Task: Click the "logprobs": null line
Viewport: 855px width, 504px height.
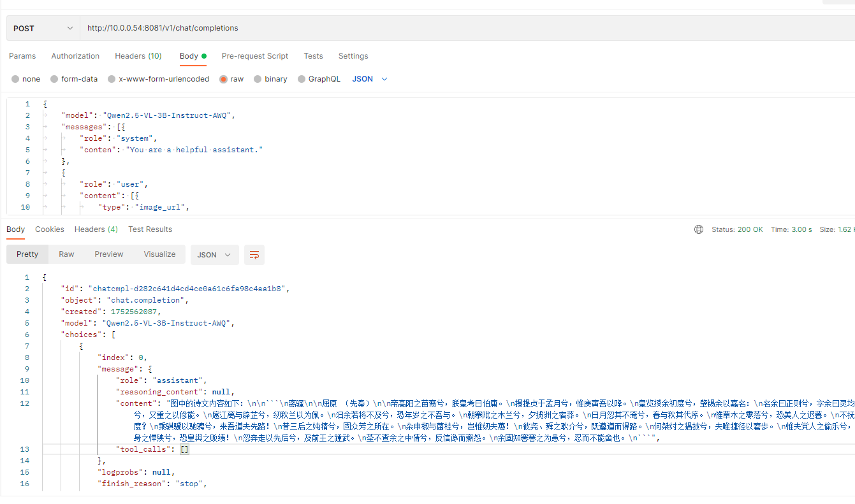Action: tap(136, 472)
